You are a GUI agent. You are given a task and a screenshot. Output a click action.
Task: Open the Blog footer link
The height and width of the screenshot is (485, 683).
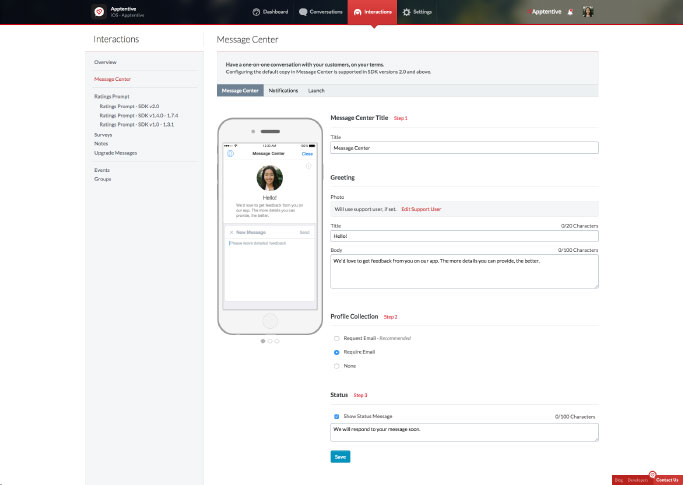pyautogui.click(x=619, y=480)
